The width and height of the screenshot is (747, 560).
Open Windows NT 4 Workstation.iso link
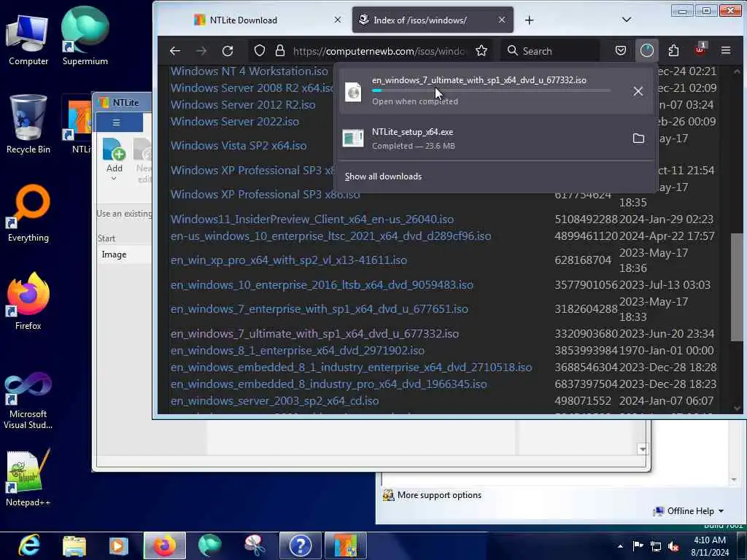coord(249,71)
